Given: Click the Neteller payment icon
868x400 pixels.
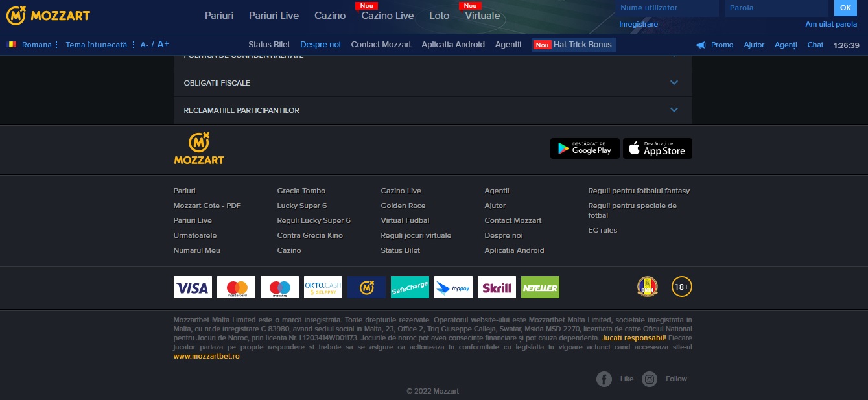Looking at the screenshot, I should click(x=540, y=287).
